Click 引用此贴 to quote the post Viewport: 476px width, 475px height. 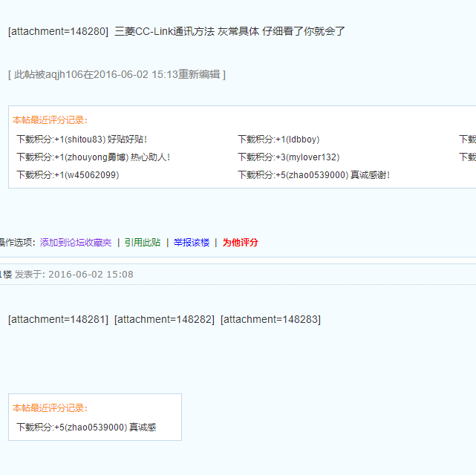point(142,243)
